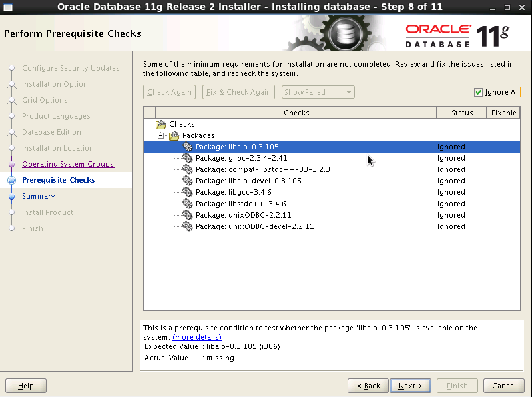Select Package libaio-devel-0.3.105 row

(332, 181)
